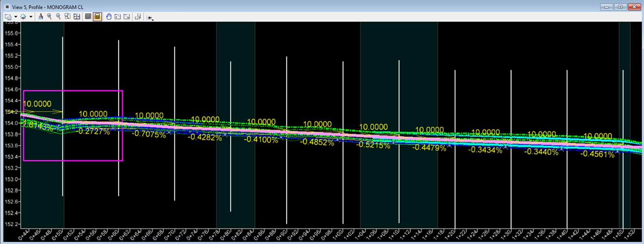This screenshot has height=244, width=644.
Task: Expand the View Attributes dropdown arrow
Action: point(16,17)
